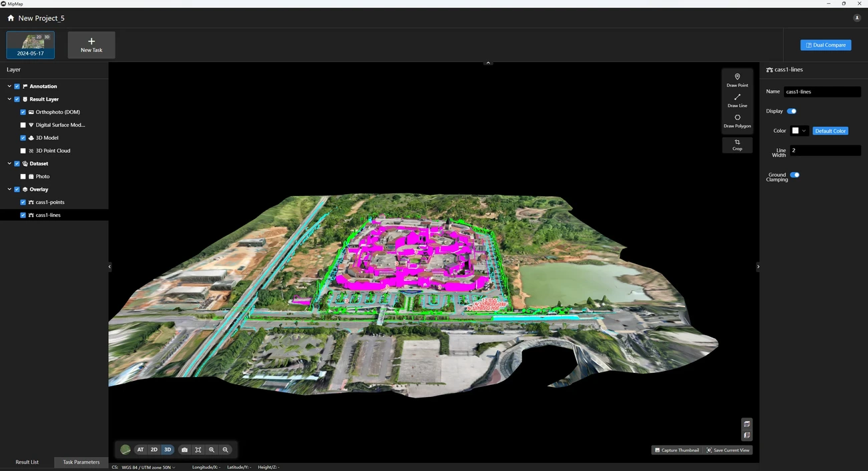This screenshot has height=471, width=868.
Task: Open the line Color swatch picker
Action: (x=799, y=131)
